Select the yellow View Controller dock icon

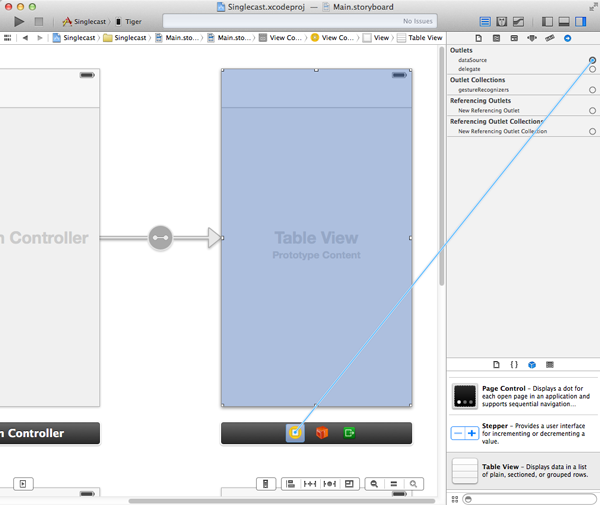(295, 433)
